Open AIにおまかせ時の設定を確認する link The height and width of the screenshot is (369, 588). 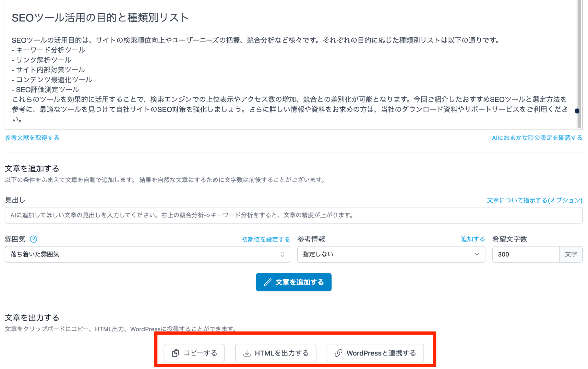[x=537, y=138]
